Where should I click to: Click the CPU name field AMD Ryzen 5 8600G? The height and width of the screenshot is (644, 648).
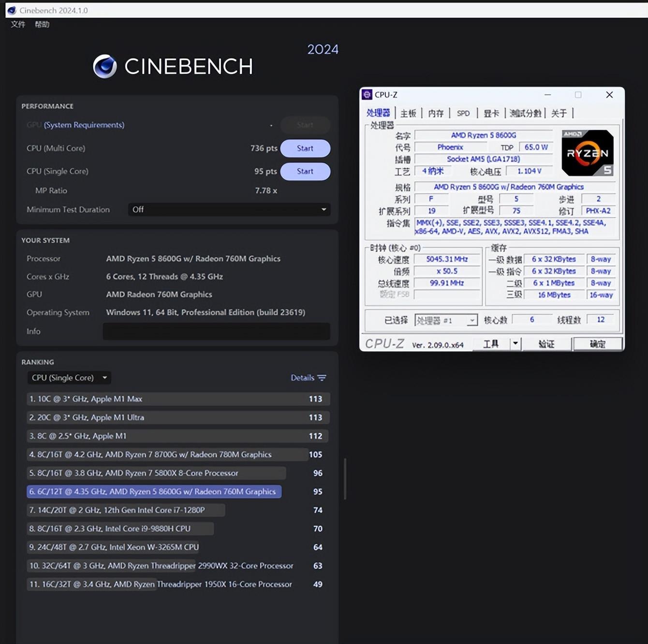pos(484,135)
